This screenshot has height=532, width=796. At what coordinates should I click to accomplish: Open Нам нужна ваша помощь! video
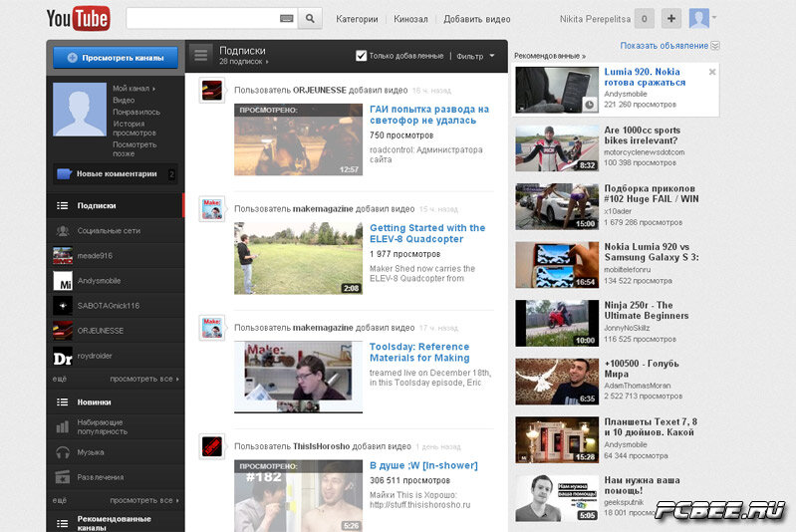pyautogui.click(x=642, y=485)
